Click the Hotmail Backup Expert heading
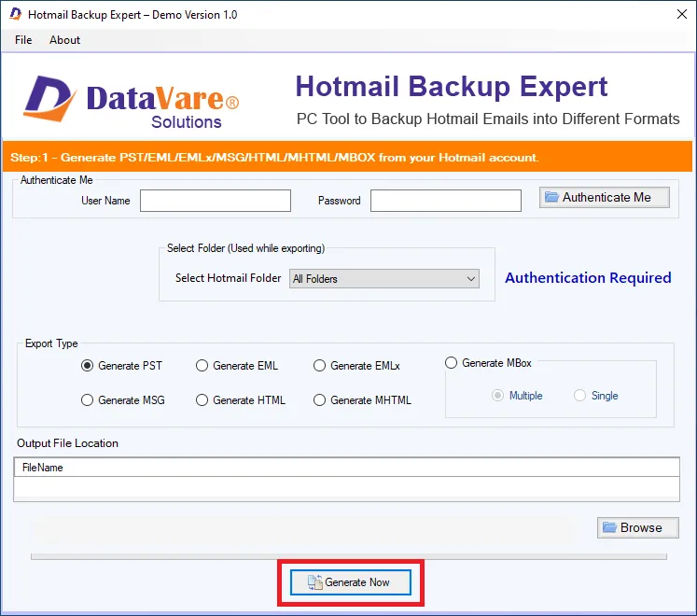The width and height of the screenshot is (697, 616). click(452, 86)
